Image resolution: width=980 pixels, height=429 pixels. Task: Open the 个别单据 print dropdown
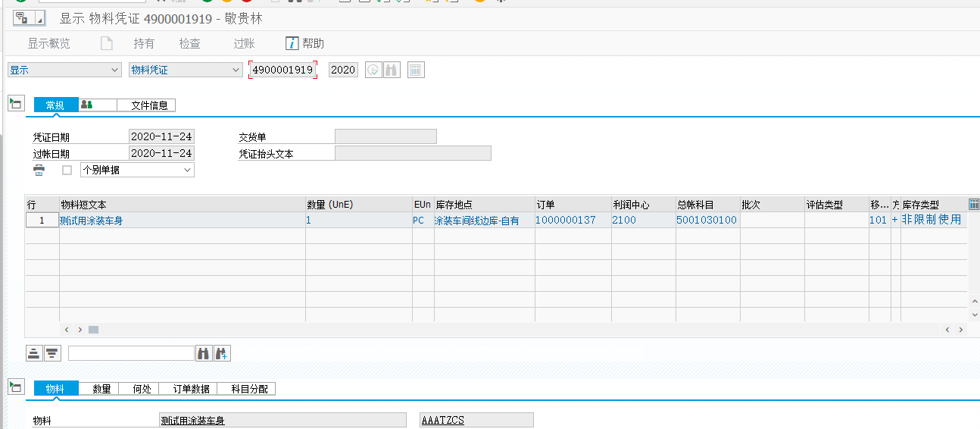(138, 170)
